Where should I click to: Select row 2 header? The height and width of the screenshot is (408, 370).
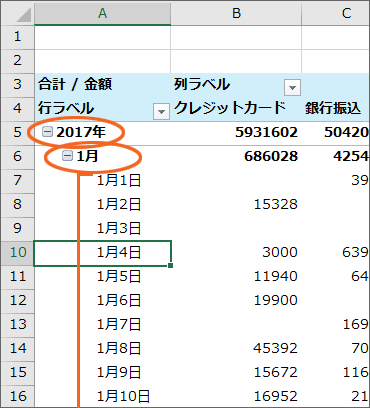[x=17, y=61]
